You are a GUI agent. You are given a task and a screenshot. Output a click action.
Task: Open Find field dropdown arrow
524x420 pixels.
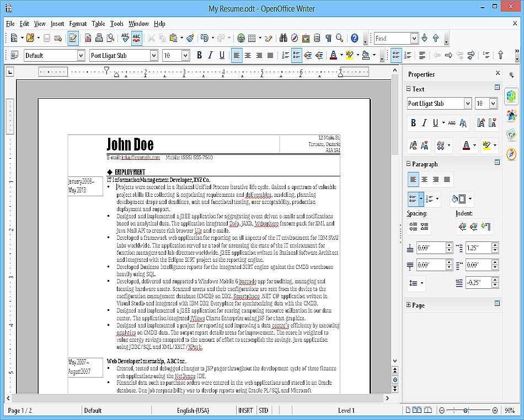point(414,38)
